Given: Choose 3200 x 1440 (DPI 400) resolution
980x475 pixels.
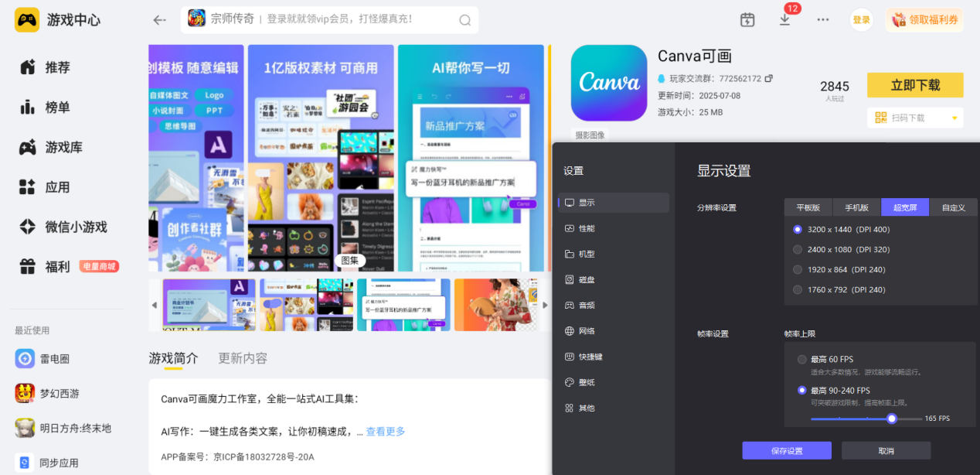Looking at the screenshot, I should point(842,229).
